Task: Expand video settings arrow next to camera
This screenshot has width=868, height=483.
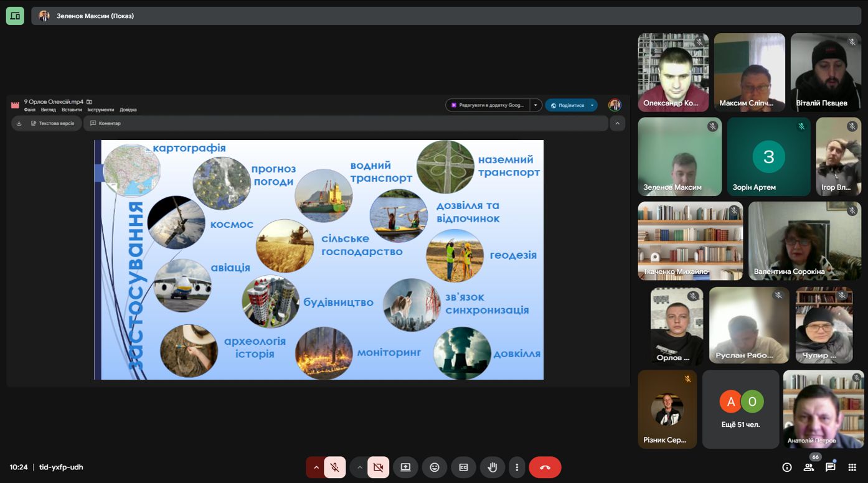Action: pos(359,467)
